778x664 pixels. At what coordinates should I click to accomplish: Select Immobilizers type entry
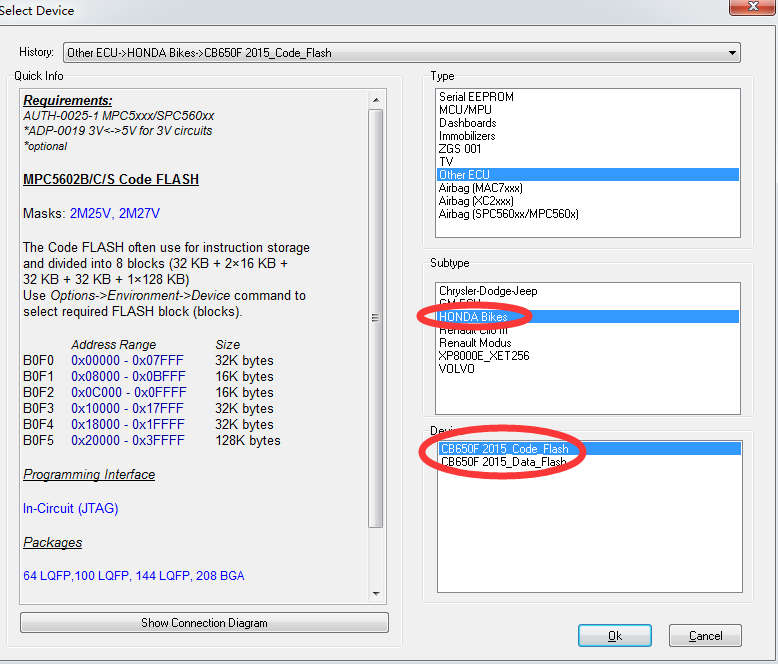pyautogui.click(x=468, y=136)
